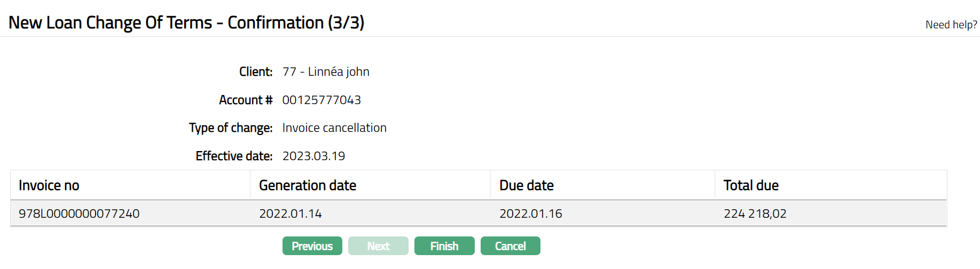The width and height of the screenshot is (980, 269).
Task: Click the Due date column header
Action: pos(527,185)
